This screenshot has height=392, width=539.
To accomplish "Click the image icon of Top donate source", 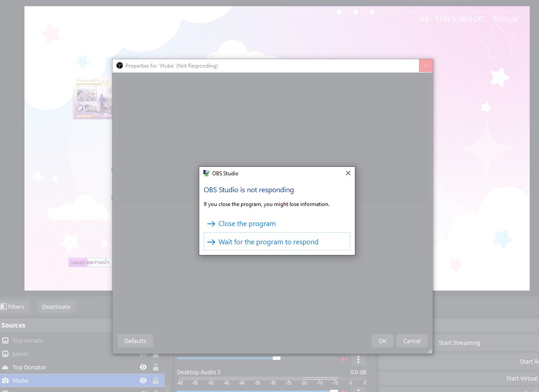I will click(x=5, y=340).
